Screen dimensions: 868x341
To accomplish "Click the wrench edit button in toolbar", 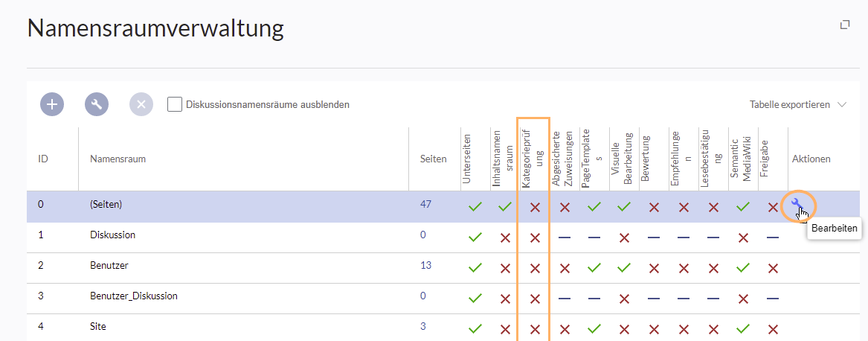I will coord(97,105).
